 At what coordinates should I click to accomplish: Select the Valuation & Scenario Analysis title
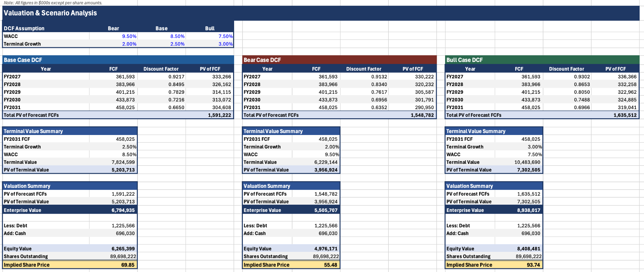coord(50,13)
